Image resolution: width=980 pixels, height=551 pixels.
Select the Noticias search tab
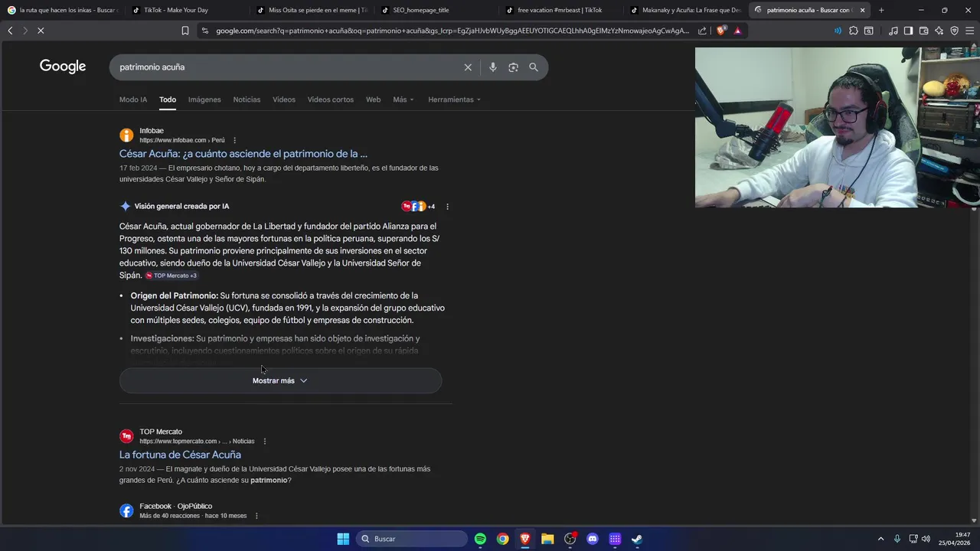(x=247, y=99)
